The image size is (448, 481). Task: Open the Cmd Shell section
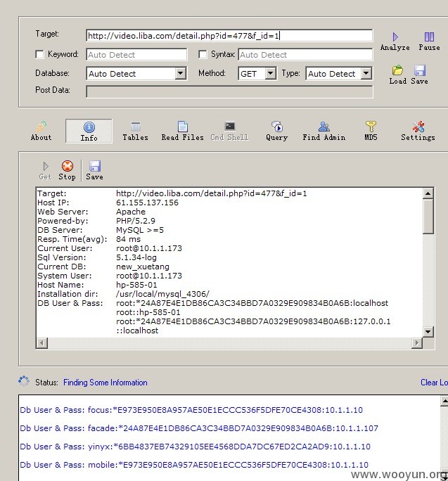(229, 132)
